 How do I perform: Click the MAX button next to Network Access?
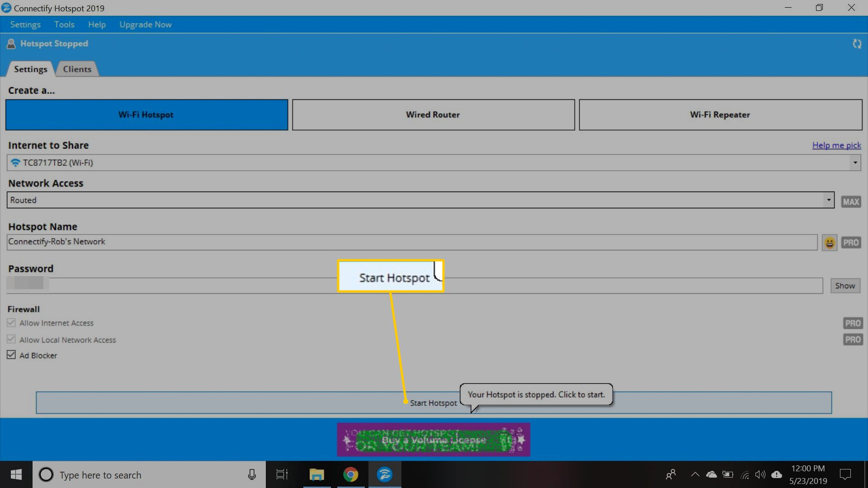851,202
